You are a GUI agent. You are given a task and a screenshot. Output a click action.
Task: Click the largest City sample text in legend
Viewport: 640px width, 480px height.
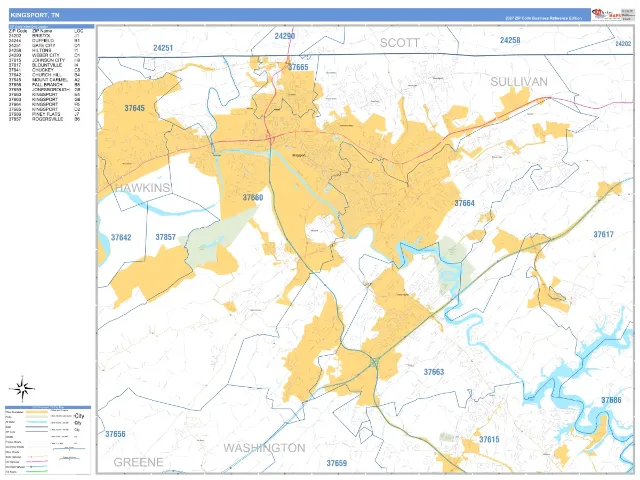tap(79, 416)
